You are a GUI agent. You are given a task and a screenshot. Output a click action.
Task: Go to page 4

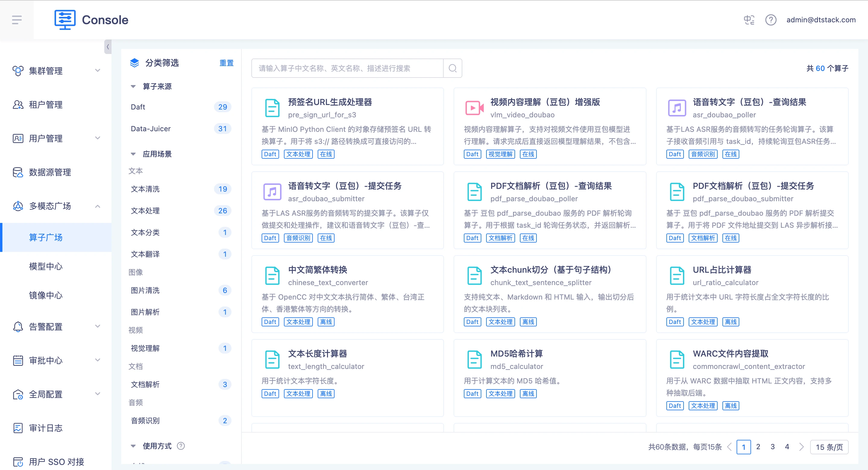[x=787, y=447]
